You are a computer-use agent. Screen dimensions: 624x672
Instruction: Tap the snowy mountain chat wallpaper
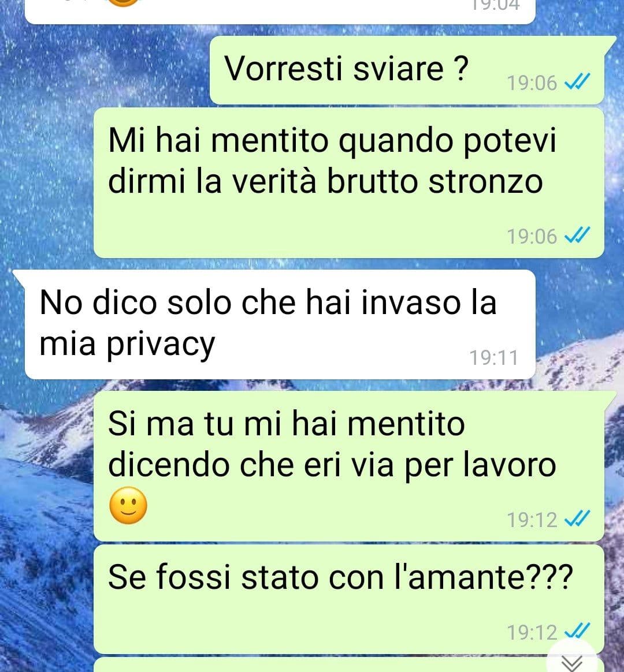(47, 536)
